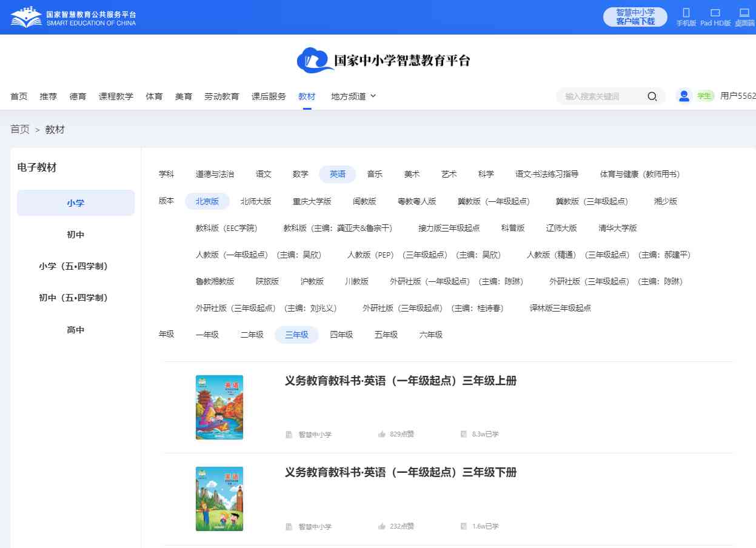This screenshot has width=756, height=548.
Task: Open the 德育 nav item
Action: [78, 96]
